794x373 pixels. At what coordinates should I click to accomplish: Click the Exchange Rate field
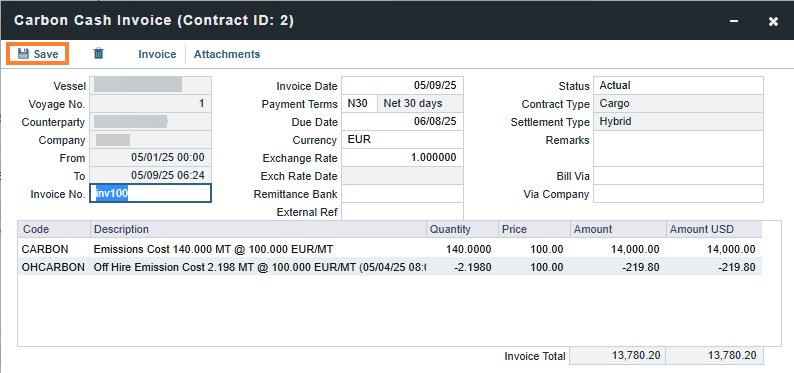pyautogui.click(x=402, y=157)
